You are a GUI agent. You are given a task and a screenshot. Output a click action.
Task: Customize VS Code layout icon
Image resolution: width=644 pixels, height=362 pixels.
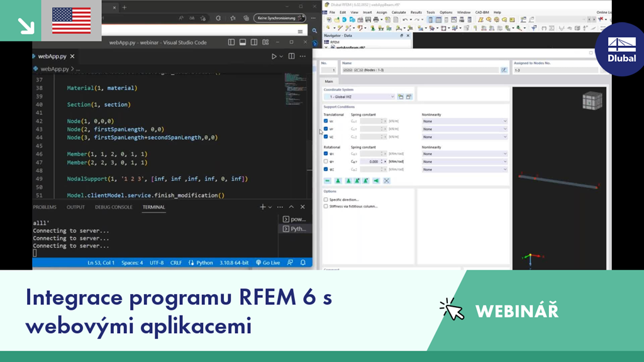click(266, 42)
